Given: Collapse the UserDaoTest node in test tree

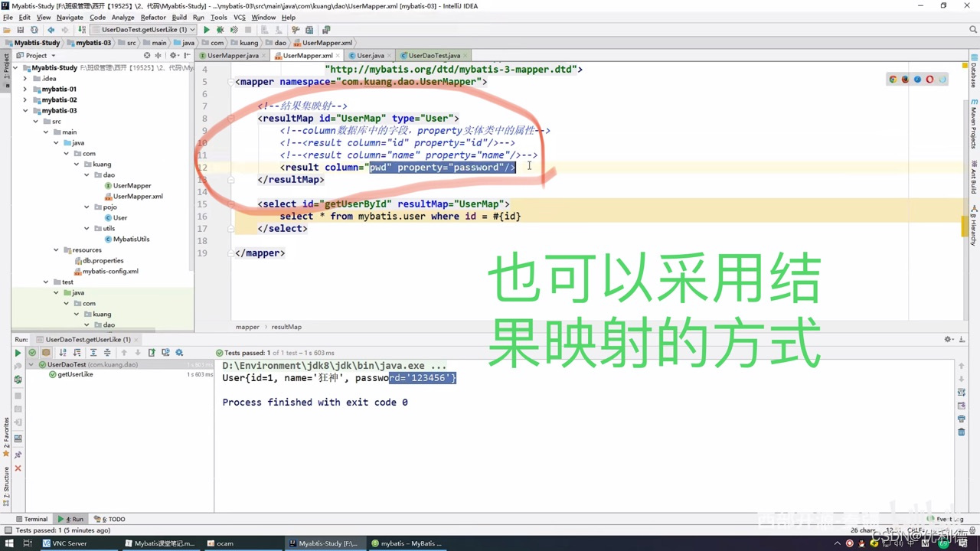Looking at the screenshot, I should tap(31, 364).
